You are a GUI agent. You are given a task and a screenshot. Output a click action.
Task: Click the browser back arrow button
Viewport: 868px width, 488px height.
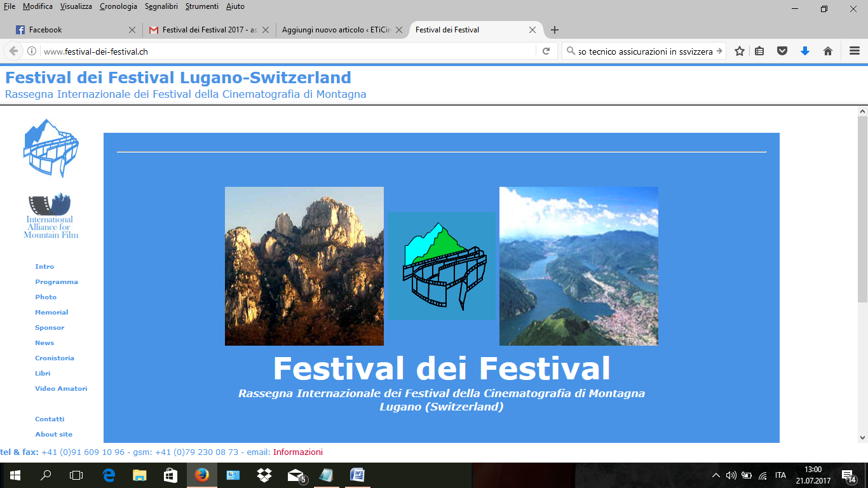click(x=13, y=51)
